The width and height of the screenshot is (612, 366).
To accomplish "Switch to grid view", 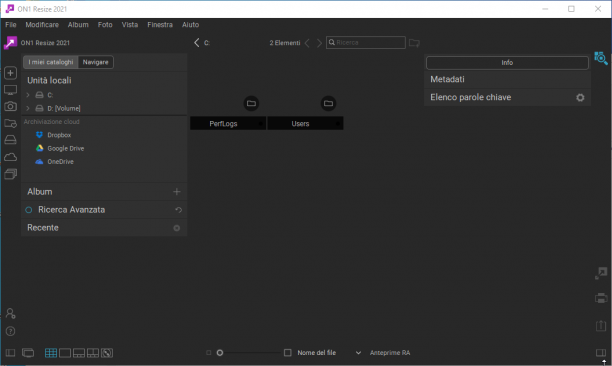I will tap(51, 353).
